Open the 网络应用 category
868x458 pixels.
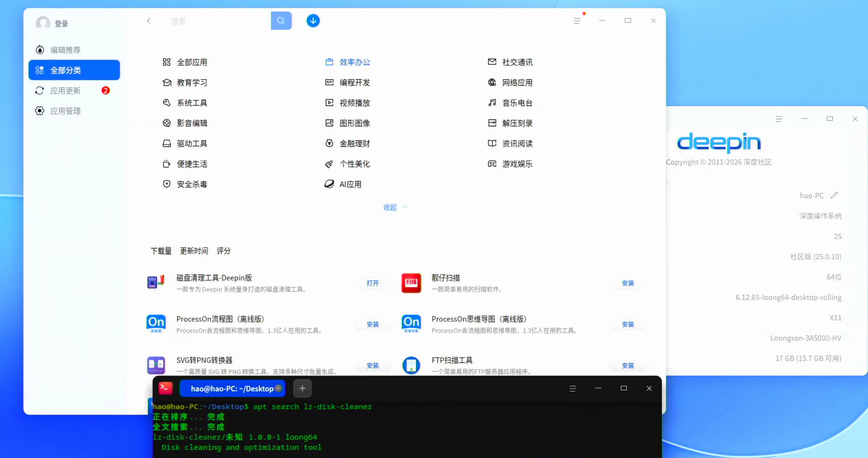pos(510,82)
